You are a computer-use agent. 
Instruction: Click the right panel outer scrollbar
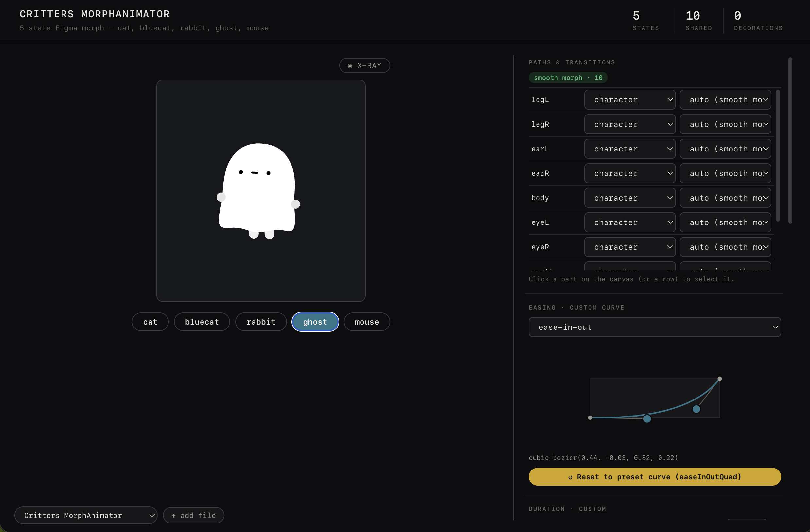click(790, 140)
